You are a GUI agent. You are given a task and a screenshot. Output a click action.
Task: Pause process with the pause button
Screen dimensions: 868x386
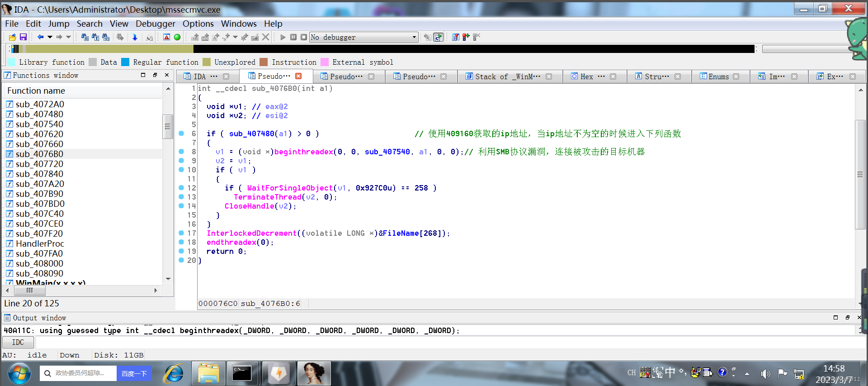(293, 37)
